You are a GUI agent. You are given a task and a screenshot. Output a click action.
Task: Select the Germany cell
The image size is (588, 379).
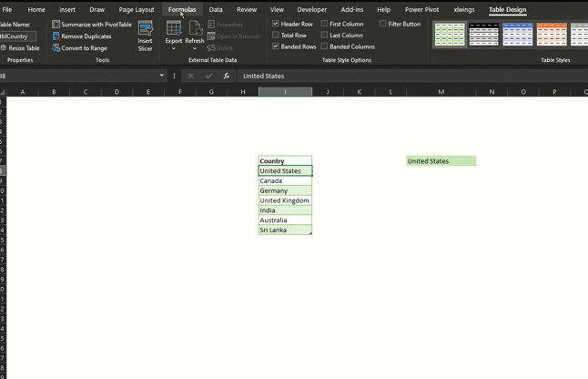point(285,190)
